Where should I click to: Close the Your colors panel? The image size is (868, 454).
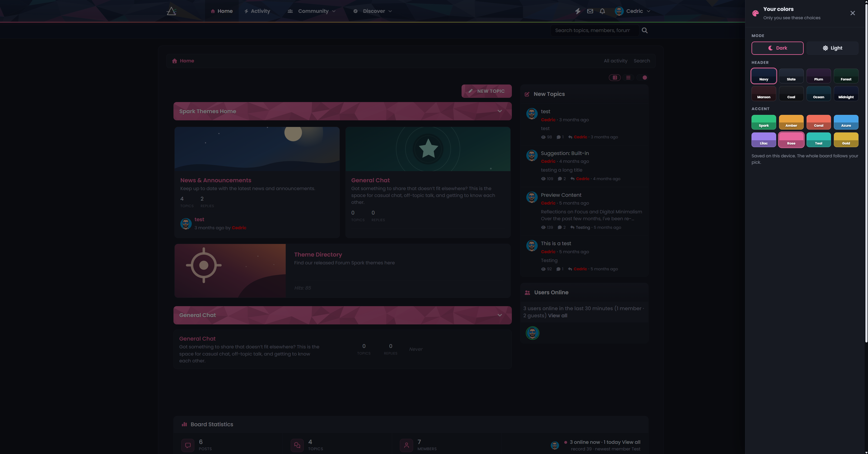[x=853, y=13]
